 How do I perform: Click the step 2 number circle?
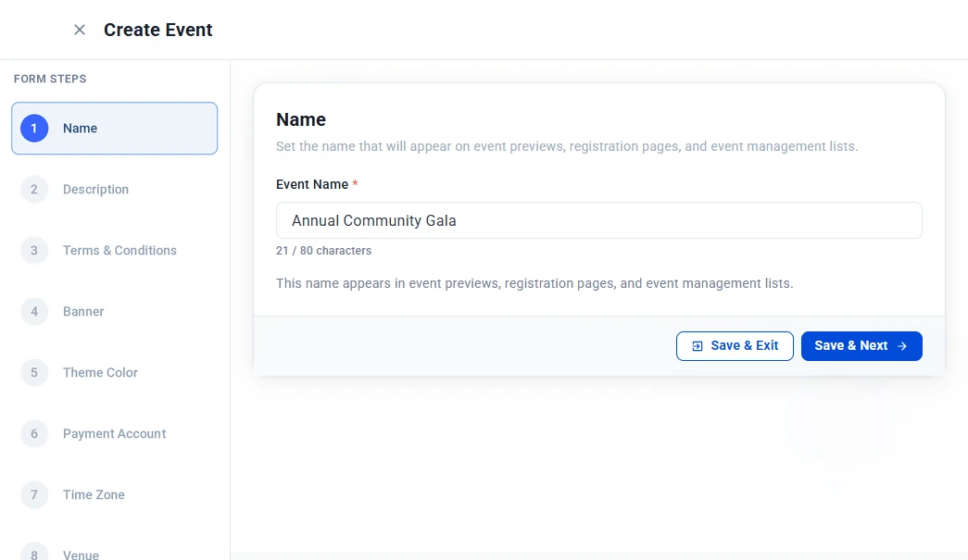[34, 190]
